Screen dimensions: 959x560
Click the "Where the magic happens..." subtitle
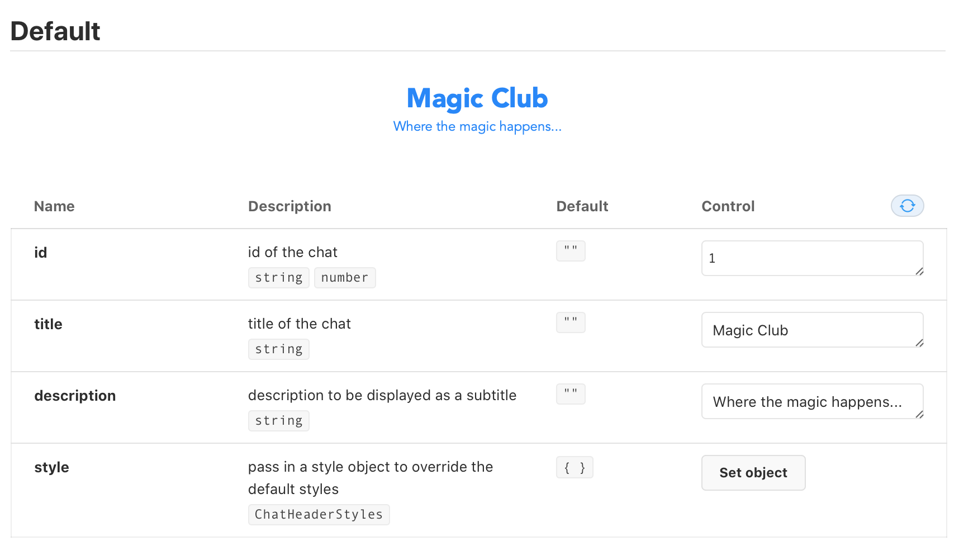tap(477, 126)
